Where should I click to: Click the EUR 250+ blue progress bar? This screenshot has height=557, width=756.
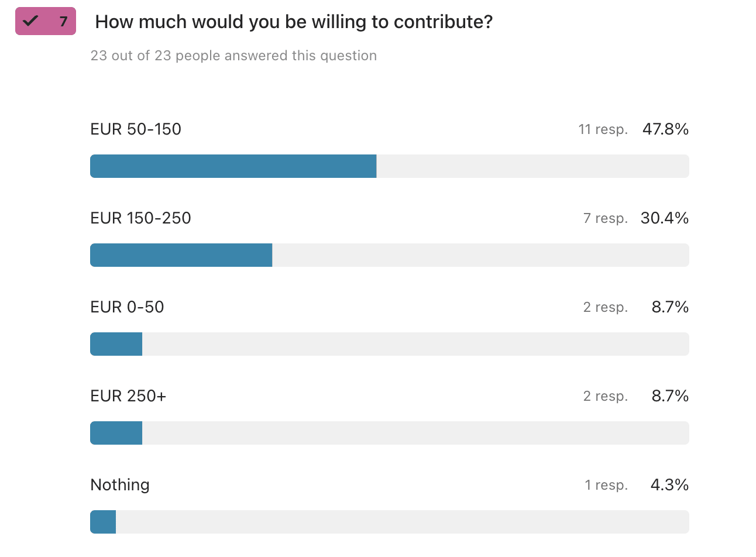pos(116,433)
